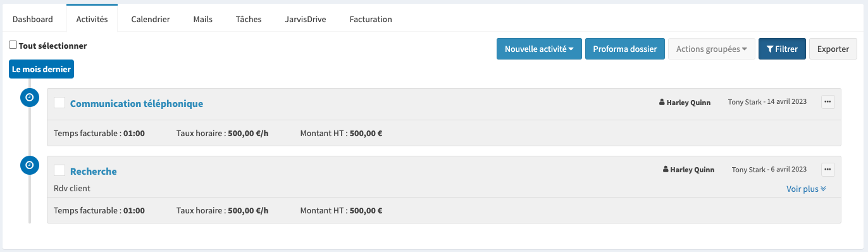Open the Facturation tab

tap(371, 19)
